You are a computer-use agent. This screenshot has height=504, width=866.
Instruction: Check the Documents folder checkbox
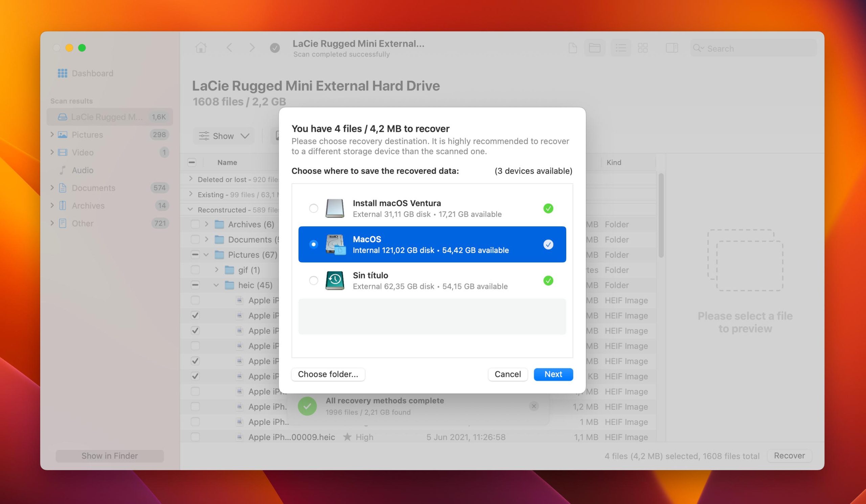click(x=195, y=239)
